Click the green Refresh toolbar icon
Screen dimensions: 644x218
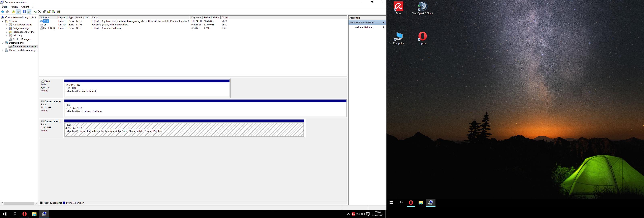click(x=35, y=12)
